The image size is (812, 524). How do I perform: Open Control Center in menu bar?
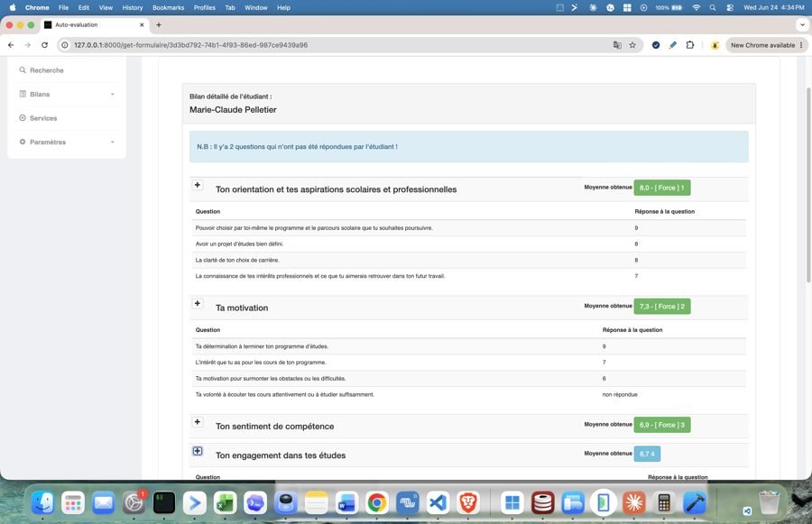[x=730, y=8]
